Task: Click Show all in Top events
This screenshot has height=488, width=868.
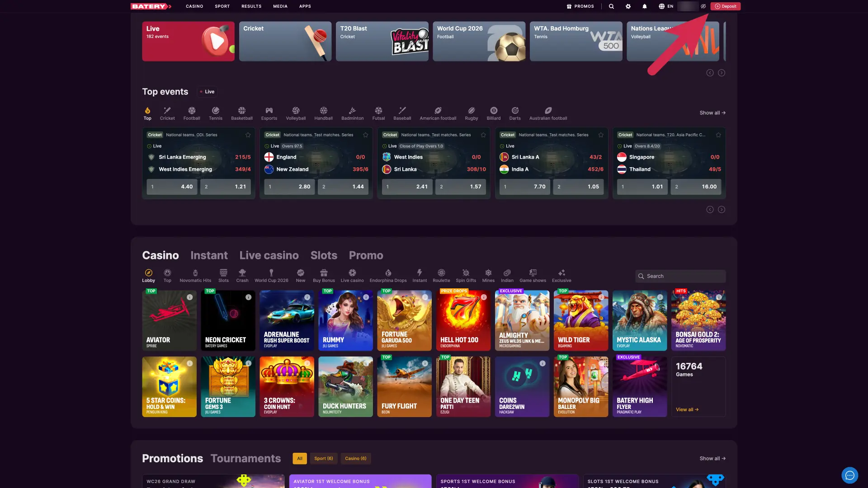Action: (712, 113)
